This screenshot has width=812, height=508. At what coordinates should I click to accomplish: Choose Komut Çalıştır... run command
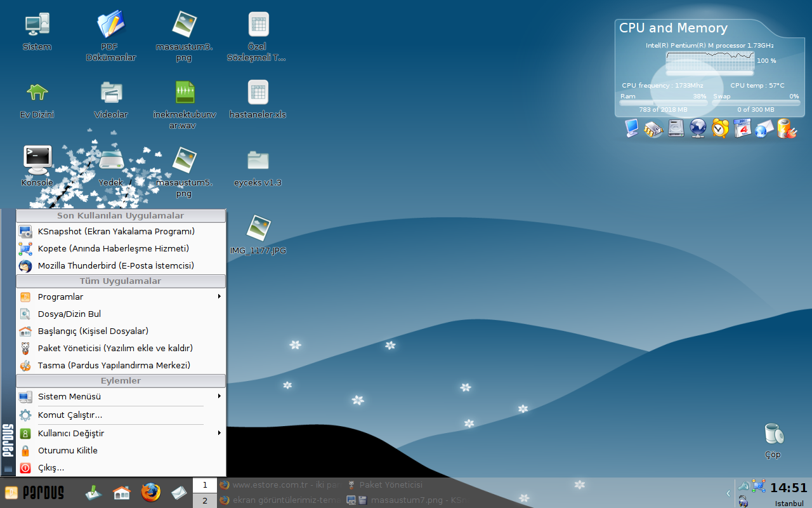pos(121,415)
